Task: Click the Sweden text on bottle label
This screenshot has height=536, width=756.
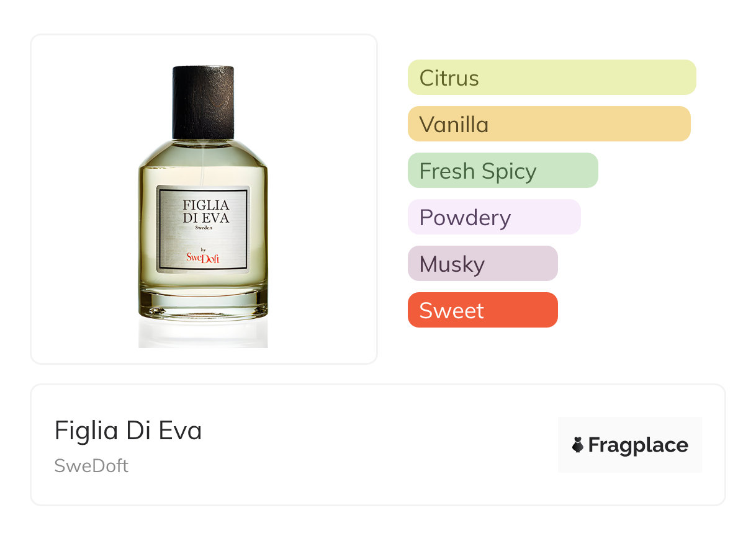Action: (203, 228)
